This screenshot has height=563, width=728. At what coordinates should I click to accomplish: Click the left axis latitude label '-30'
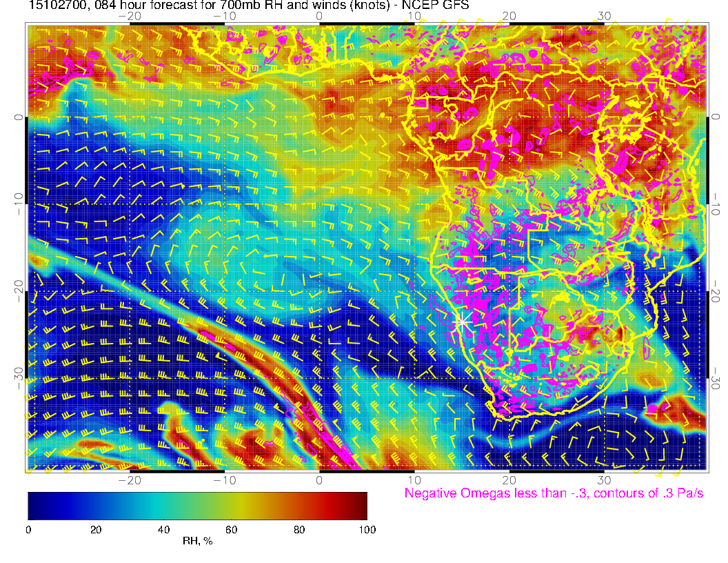[19, 378]
